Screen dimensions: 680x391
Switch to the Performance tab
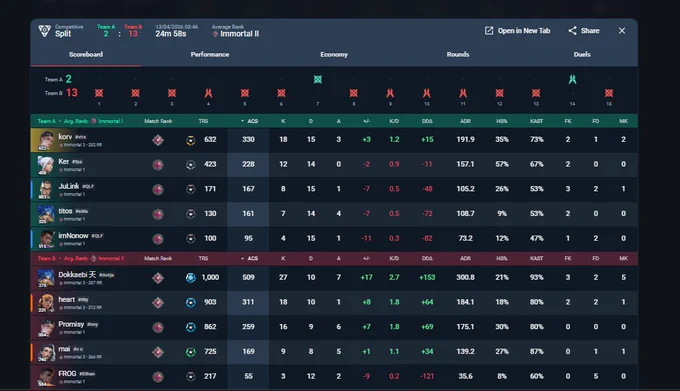coord(209,55)
